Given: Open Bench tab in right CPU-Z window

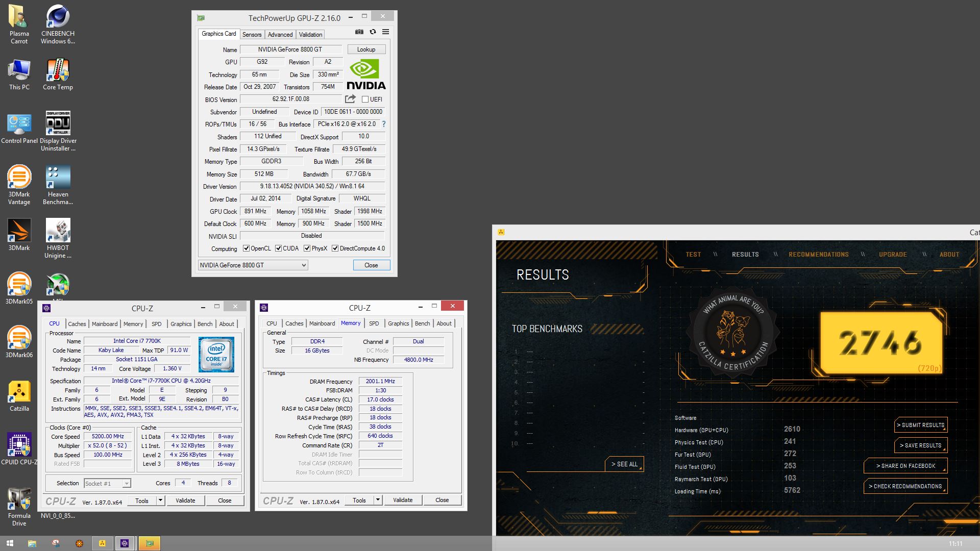Looking at the screenshot, I should (422, 323).
